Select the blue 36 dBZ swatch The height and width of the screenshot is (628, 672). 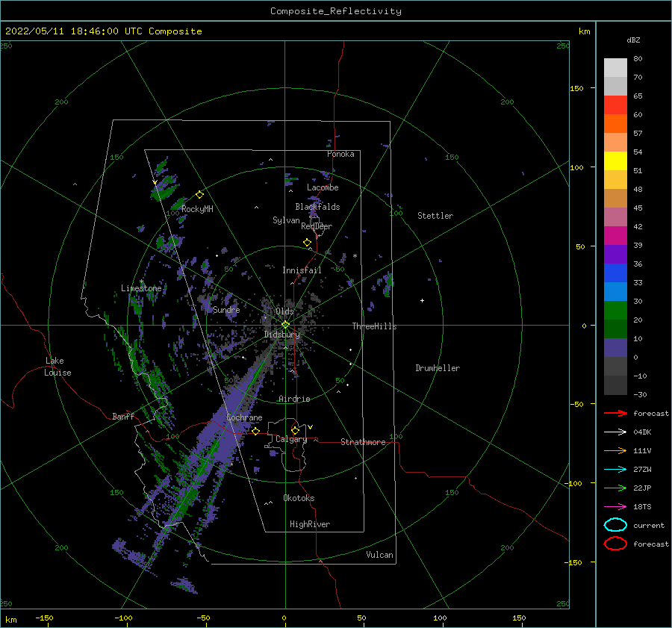(615, 273)
